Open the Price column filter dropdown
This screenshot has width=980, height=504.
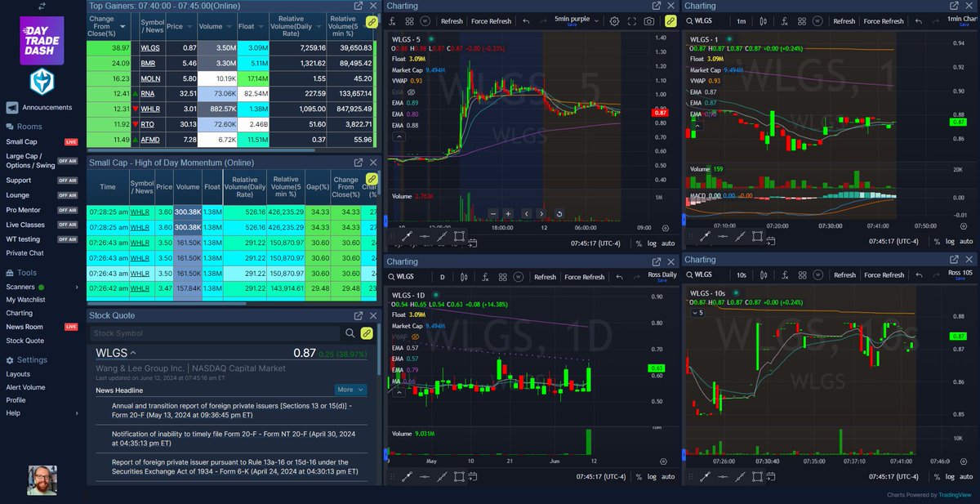[189, 27]
